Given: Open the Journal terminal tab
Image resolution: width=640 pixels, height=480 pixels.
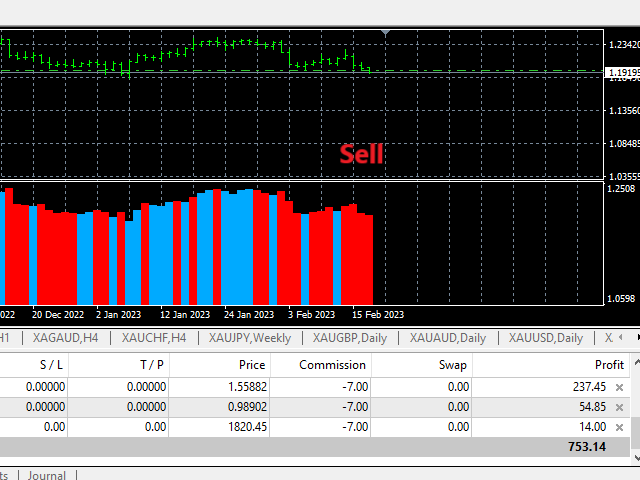Looking at the screenshot, I should pyautogui.click(x=47, y=476).
